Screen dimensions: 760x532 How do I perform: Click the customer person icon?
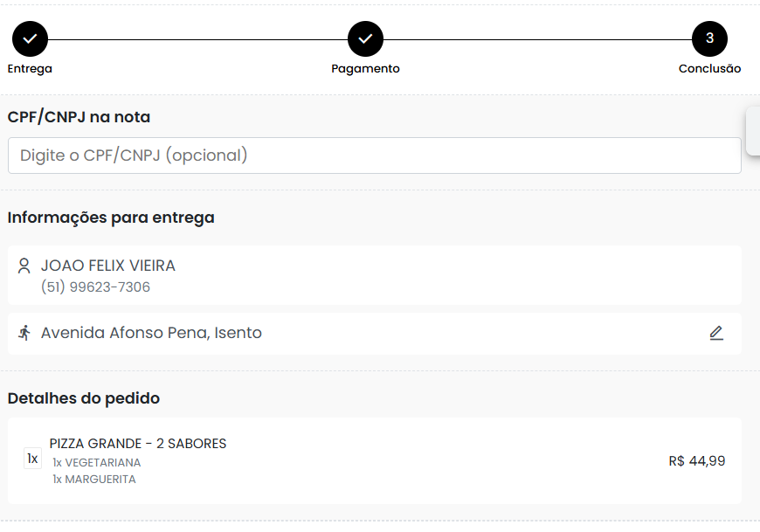[x=24, y=266]
